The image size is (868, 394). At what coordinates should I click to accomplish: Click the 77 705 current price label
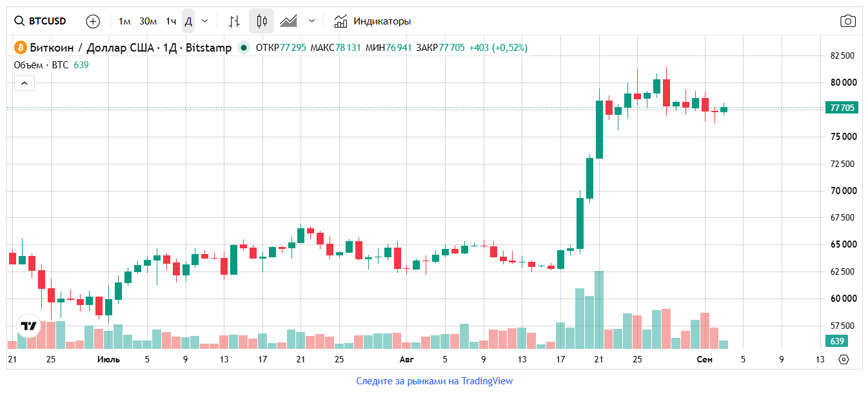(842, 108)
